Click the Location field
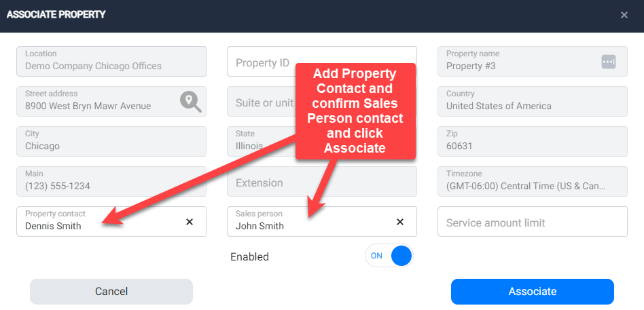644x310 pixels. point(111,62)
